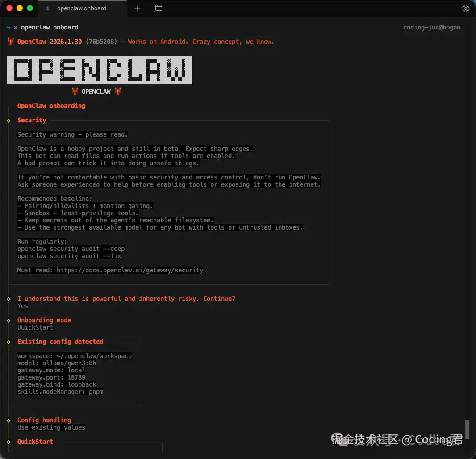Click the 'model: ollama/qwen3:8b' line
Viewport: 476px width, 459px height.
click(57, 363)
